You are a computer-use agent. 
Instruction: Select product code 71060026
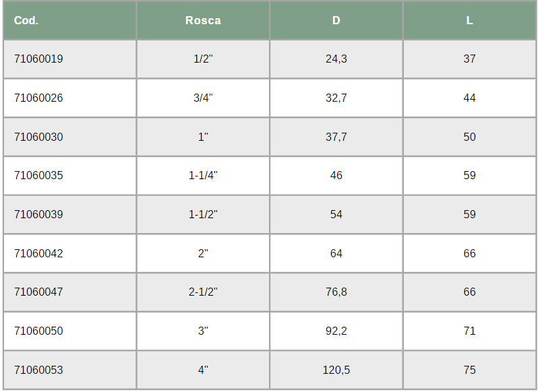pyautogui.click(x=38, y=98)
